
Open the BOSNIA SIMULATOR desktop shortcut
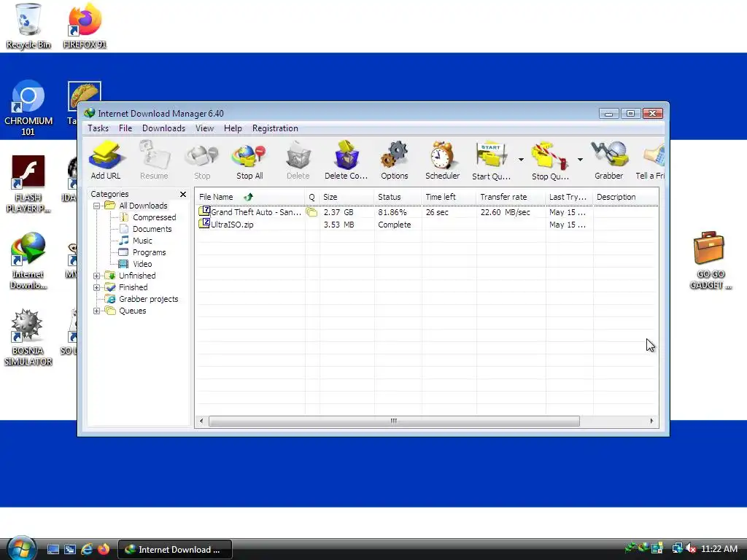[28, 337]
